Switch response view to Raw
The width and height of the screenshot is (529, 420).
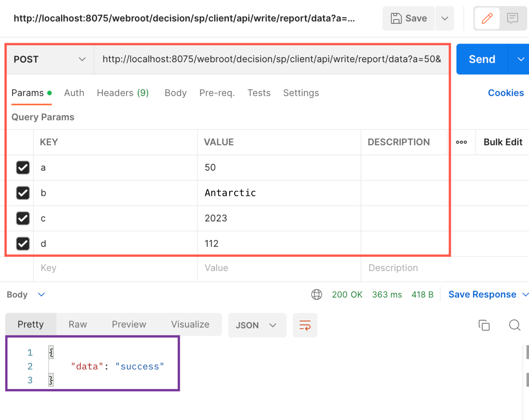point(78,324)
